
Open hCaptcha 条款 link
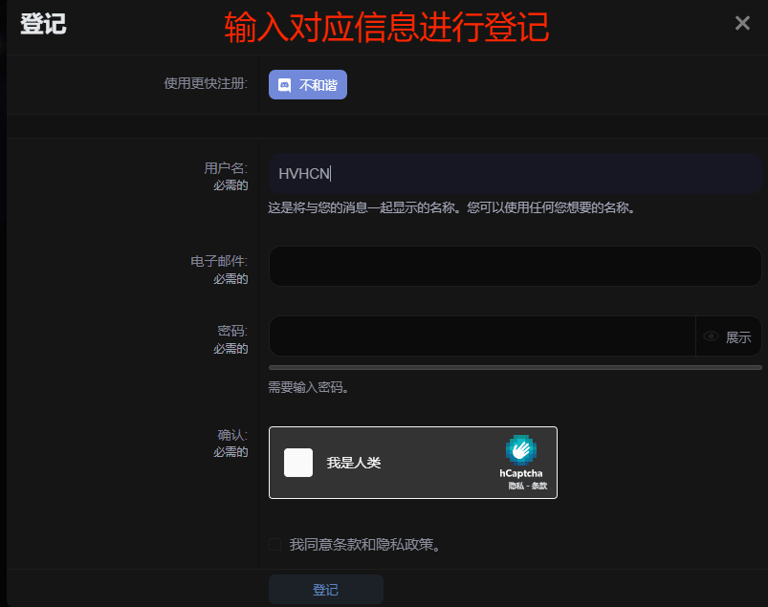click(539, 485)
